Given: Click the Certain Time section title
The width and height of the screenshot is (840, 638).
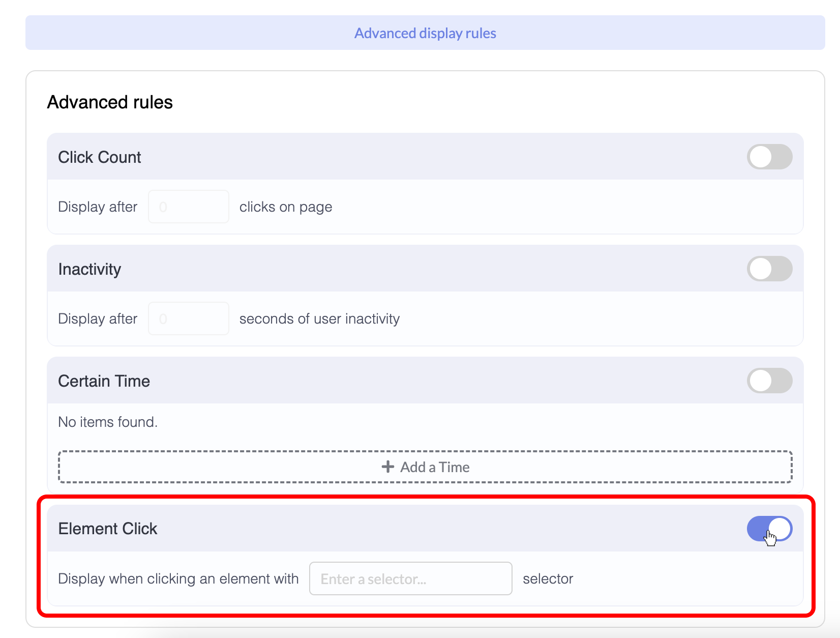Looking at the screenshot, I should pos(104,381).
